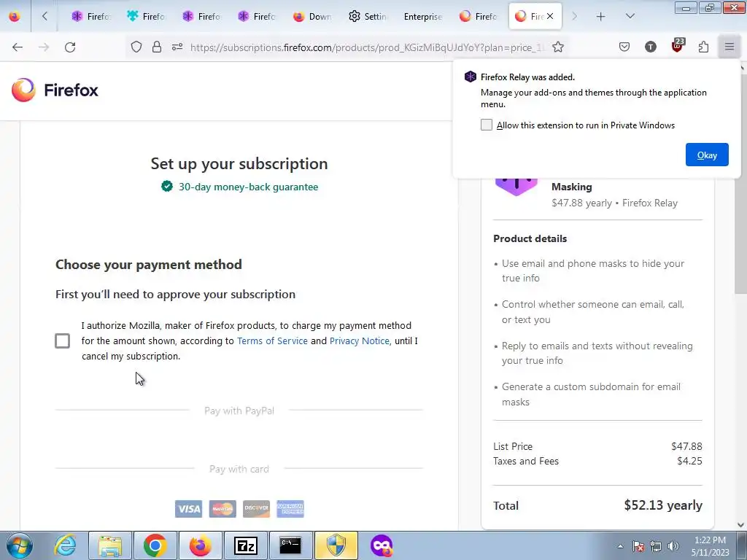747x560 pixels.
Task: Select the 'Taxes and Fees' row text
Action: click(526, 461)
